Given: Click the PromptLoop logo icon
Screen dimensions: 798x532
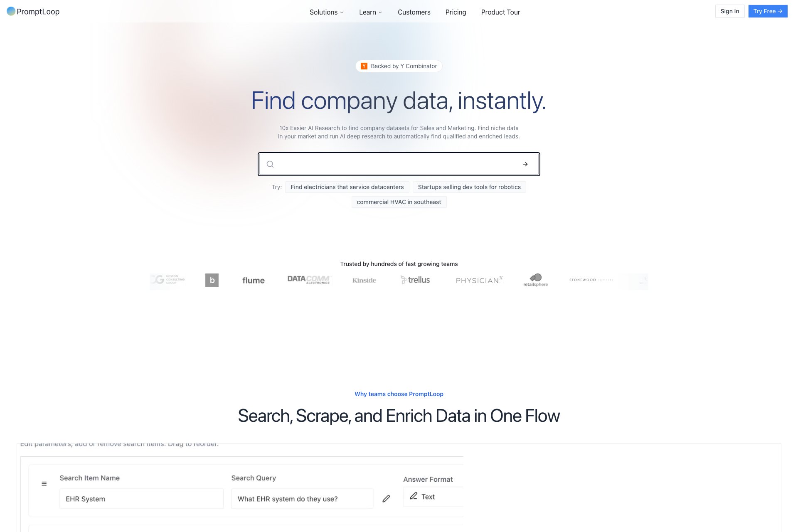Looking at the screenshot, I should click(11, 11).
